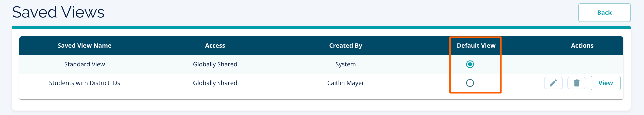This screenshot has height=115, width=644.
Task: Click the Saved View Name column header
Action: pyautogui.click(x=85, y=46)
